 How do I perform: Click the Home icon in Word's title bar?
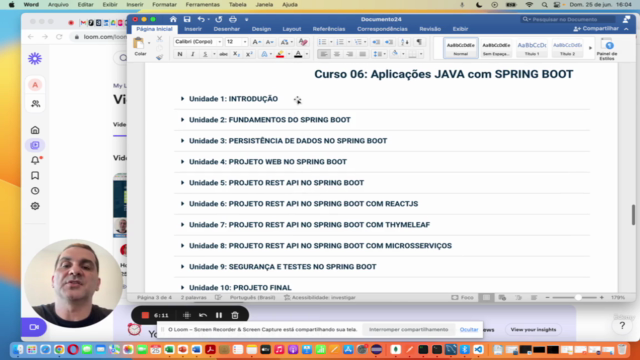(173, 19)
